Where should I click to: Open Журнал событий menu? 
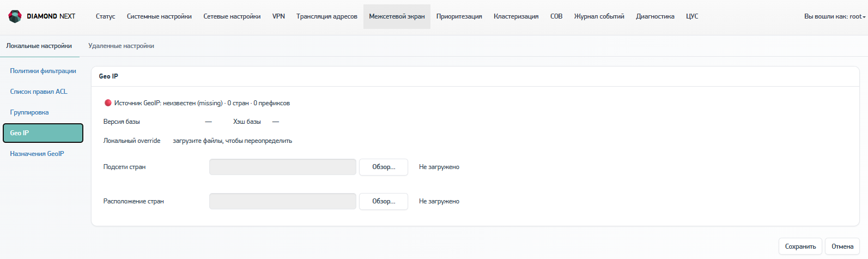point(599,16)
